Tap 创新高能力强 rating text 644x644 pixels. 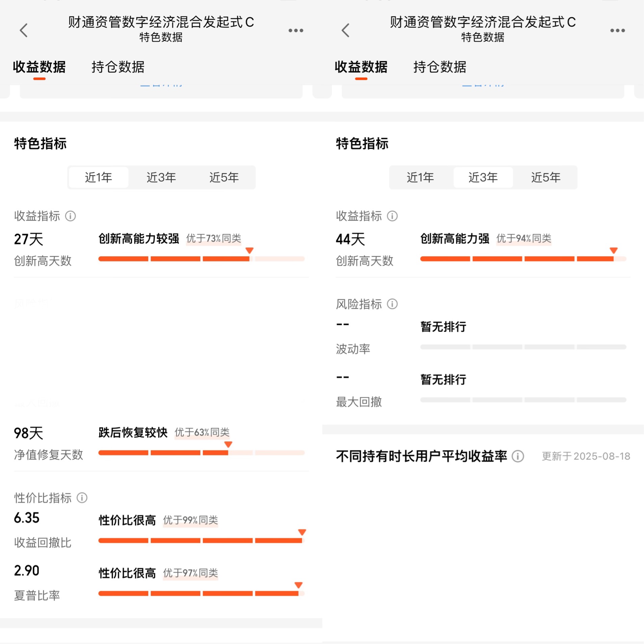[455, 238]
